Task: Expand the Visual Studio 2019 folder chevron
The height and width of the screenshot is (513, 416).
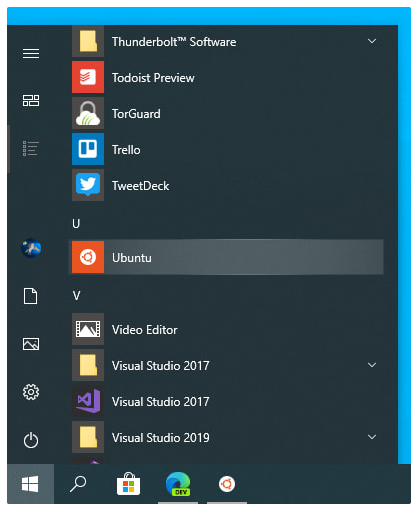Action: point(372,437)
